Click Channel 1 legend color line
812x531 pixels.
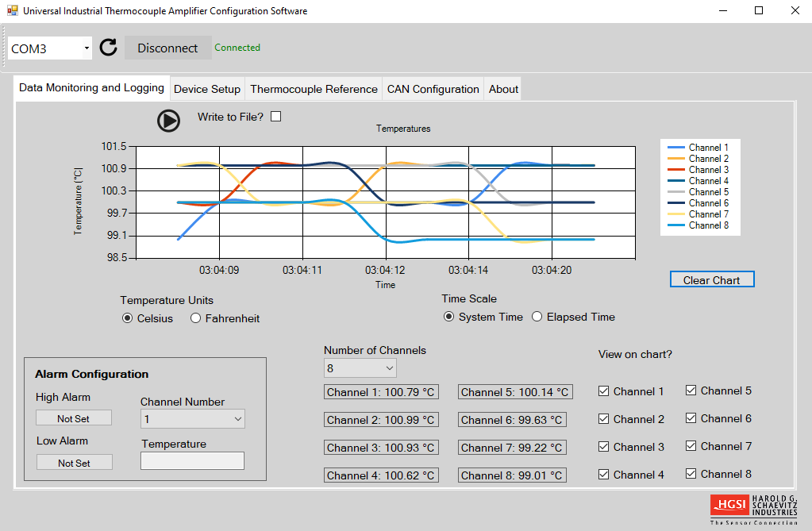click(x=676, y=148)
